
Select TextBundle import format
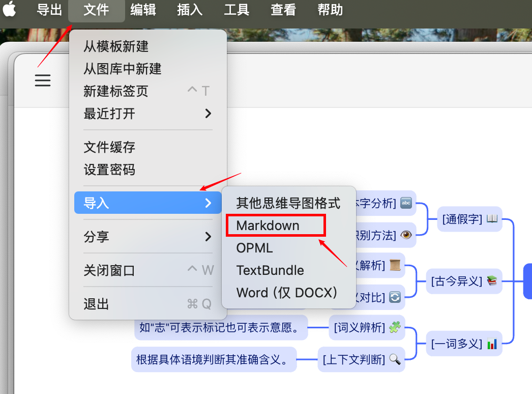click(270, 270)
